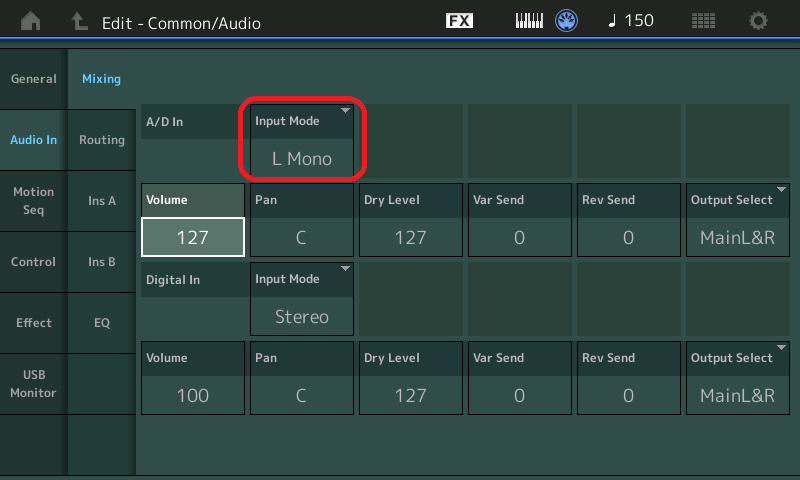This screenshot has height=480, width=800.
Task: Select the Routing sub-tab
Action: pyautogui.click(x=102, y=140)
